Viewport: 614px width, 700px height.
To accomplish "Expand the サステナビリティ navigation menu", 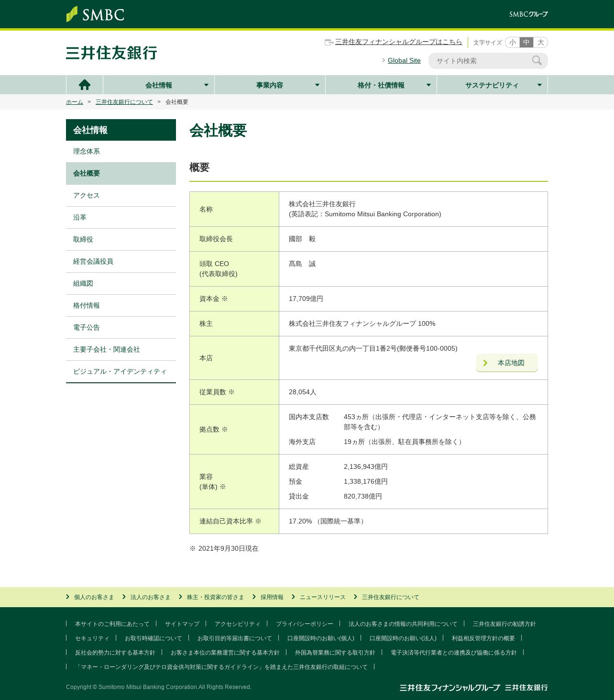I will coord(492,85).
